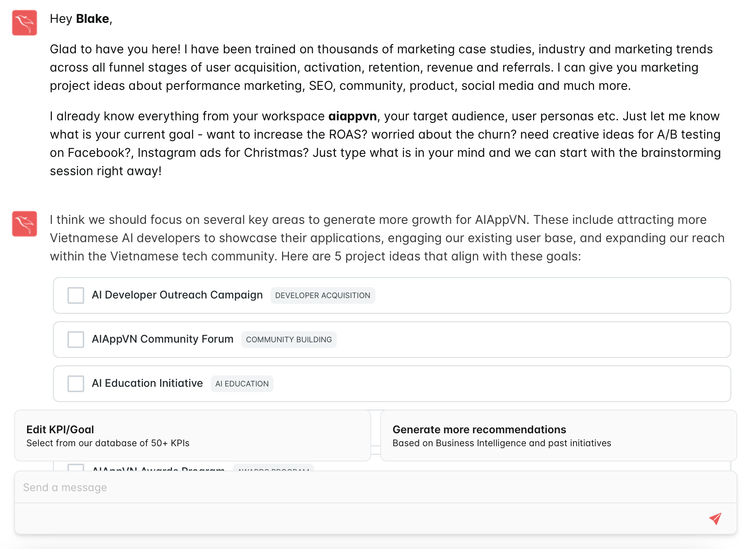This screenshot has width=756, height=549.
Task: Click the 'Glad to have you here' paragraph
Action: 381,67
